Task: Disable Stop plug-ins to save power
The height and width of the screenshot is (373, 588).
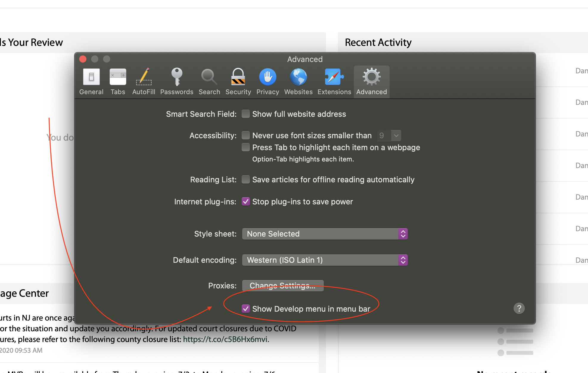Action: pos(245,202)
